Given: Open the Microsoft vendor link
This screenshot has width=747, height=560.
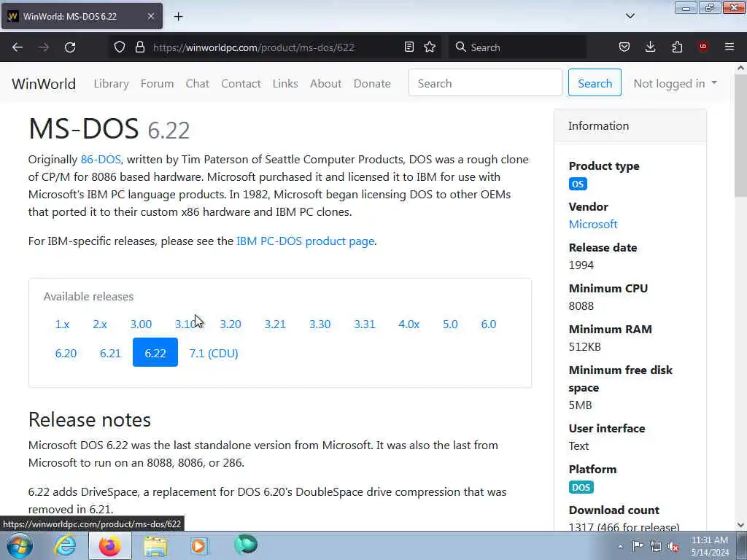Looking at the screenshot, I should click(592, 224).
